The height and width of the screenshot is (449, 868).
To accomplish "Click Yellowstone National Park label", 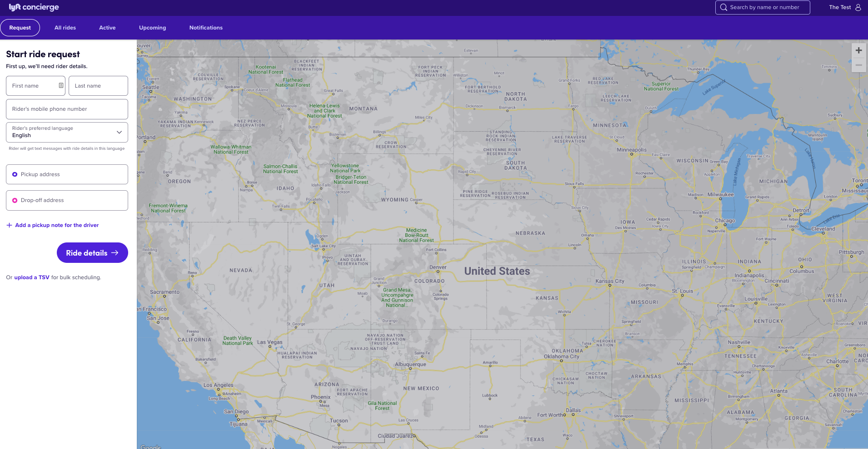I will (345, 168).
